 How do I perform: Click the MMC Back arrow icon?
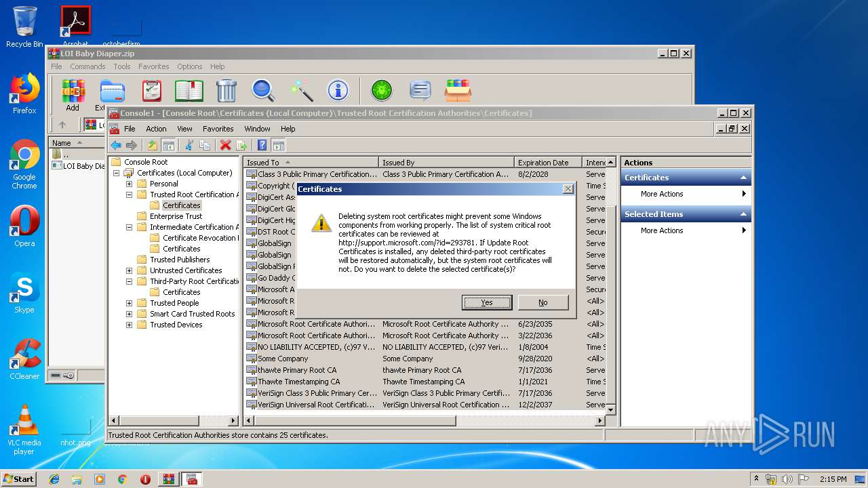click(x=116, y=145)
